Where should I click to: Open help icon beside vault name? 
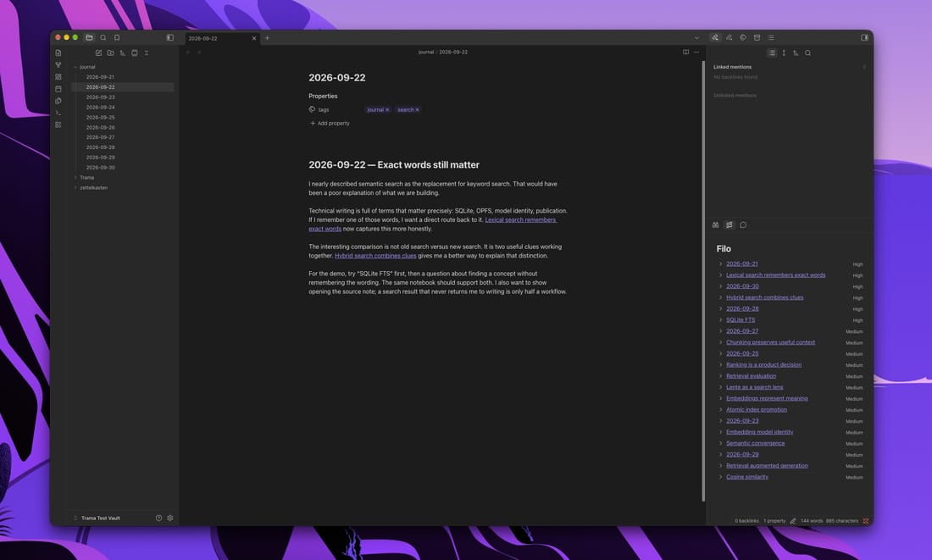158,518
